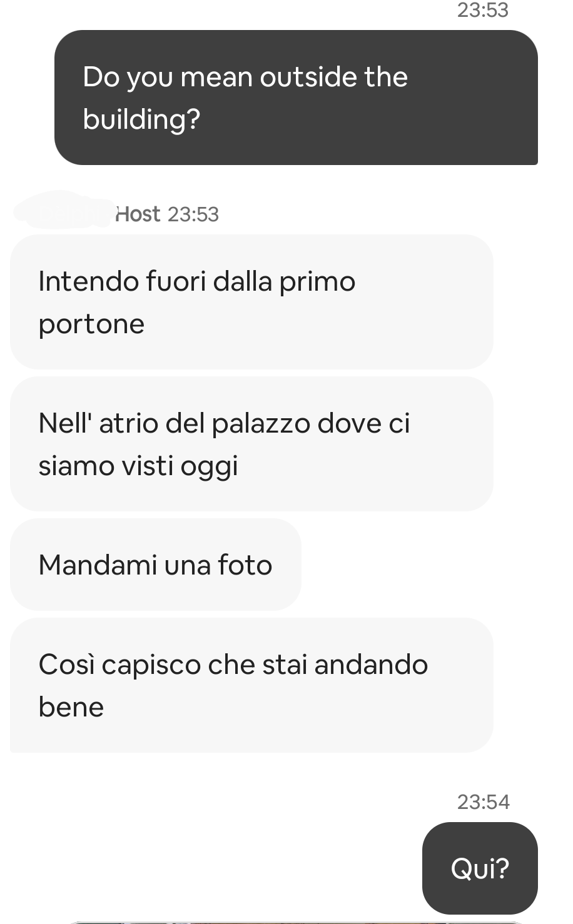The height and width of the screenshot is (924, 573).
Task: Select the sent 'Qui?' message bubble
Action: click(480, 868)
